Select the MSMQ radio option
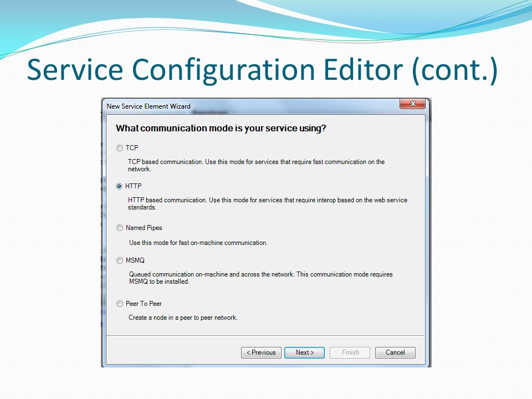532x399 pixels. tap(120, 260)
